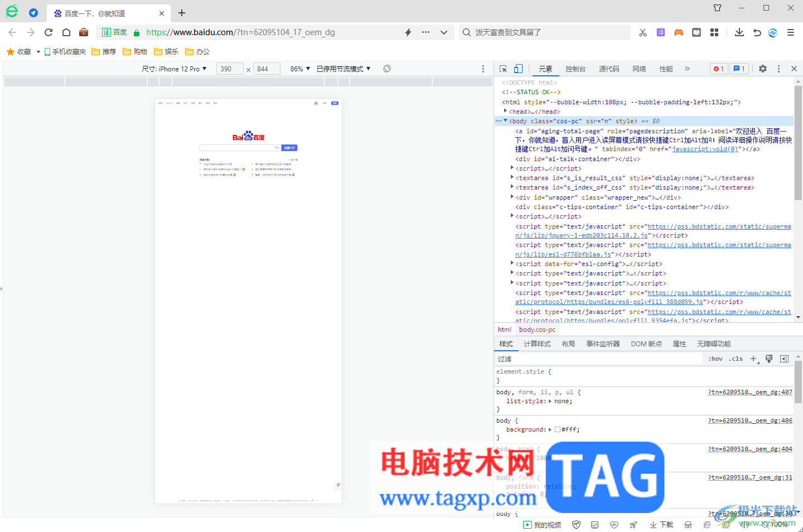This screenshot has height=532, width=803.
Task: Expand the head element node
Action: (505, 111)
